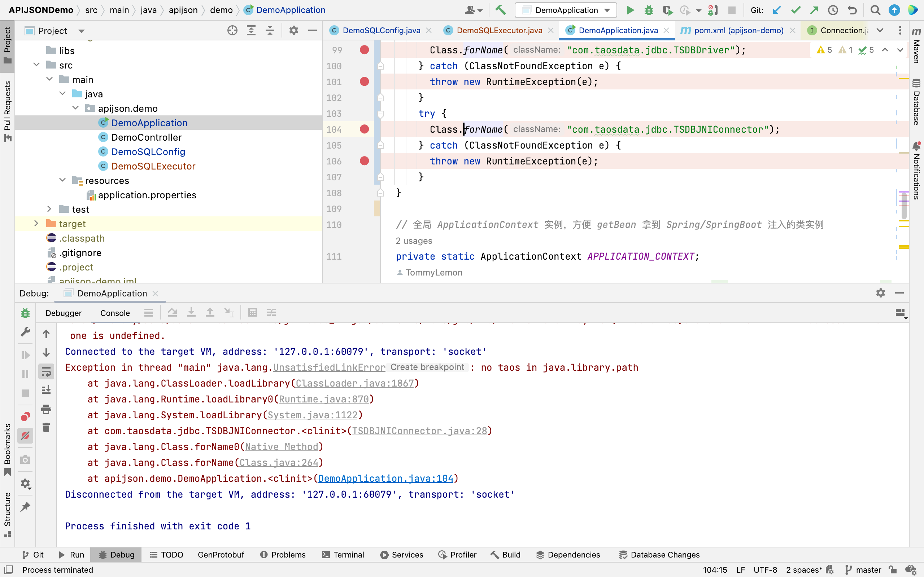Viewport: 924px width, 577px height.
Task: Mute breakpoints in the debugger sidebar
Action: point(25,435)
